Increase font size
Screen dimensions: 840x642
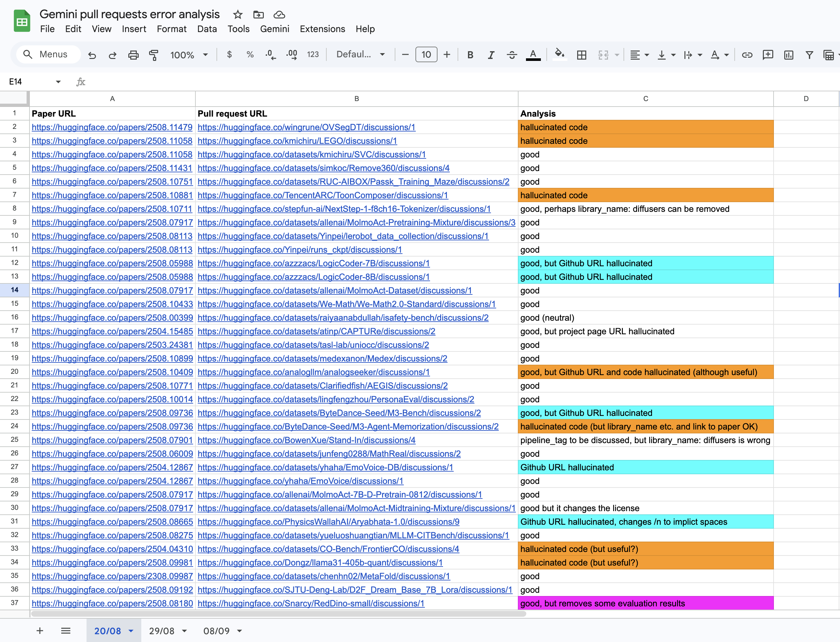[447, 55]
